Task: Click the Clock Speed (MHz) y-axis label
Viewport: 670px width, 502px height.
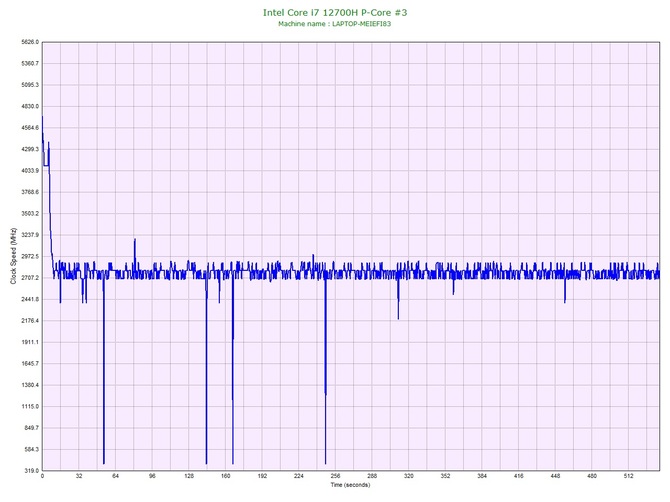Action: pos(13,256)
